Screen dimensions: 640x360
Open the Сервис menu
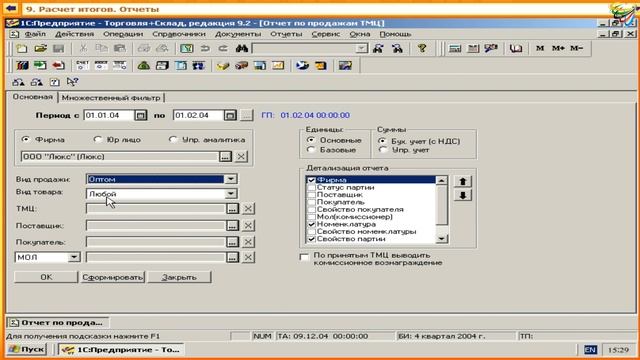326,34
